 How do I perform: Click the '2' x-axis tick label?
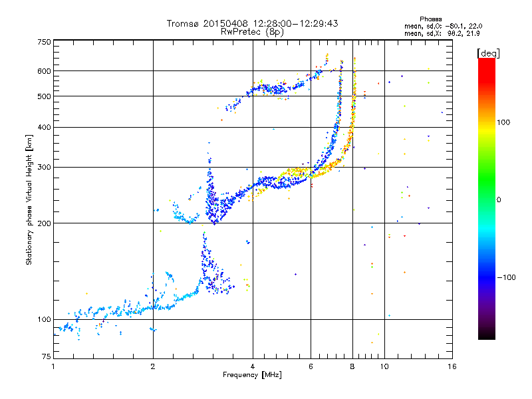coord(153,366)
